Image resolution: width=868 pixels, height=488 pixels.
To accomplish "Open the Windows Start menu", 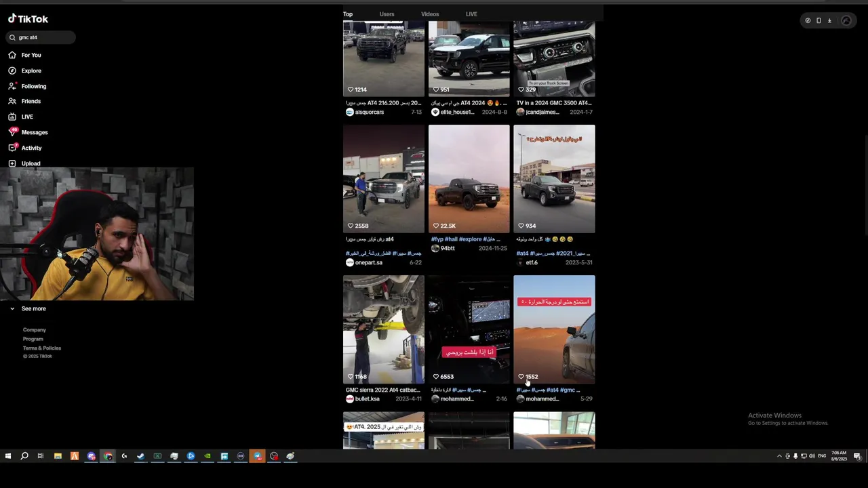I will [x=8, y=456].
